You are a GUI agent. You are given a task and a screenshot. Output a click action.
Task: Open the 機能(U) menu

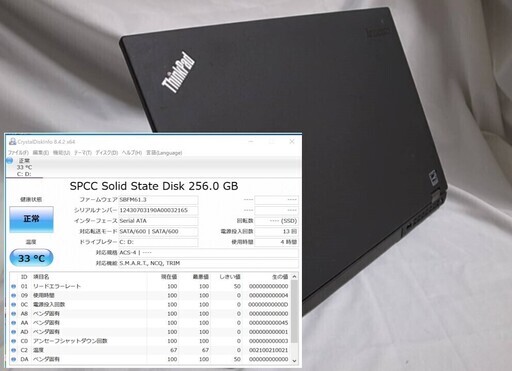pyautogui.click(x=62, y=153)
